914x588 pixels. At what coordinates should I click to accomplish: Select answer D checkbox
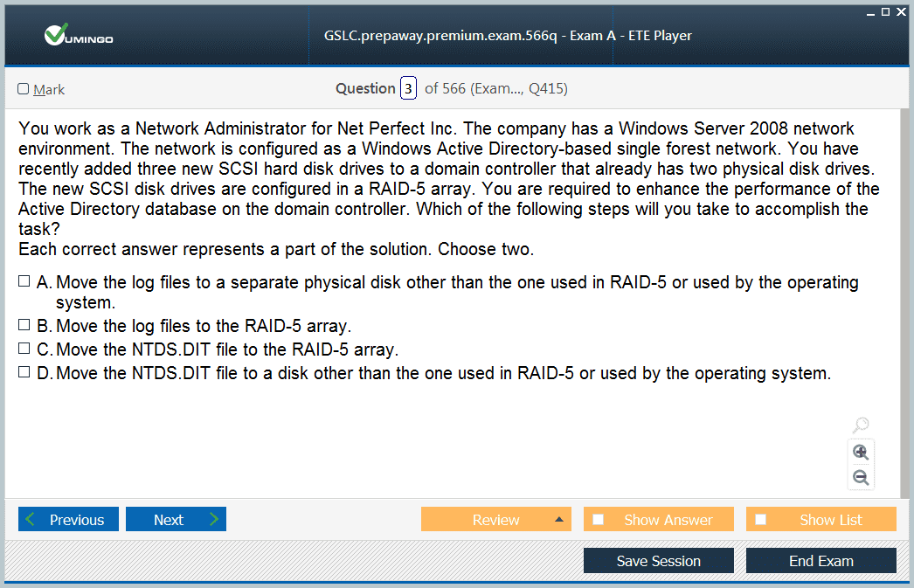24,372
